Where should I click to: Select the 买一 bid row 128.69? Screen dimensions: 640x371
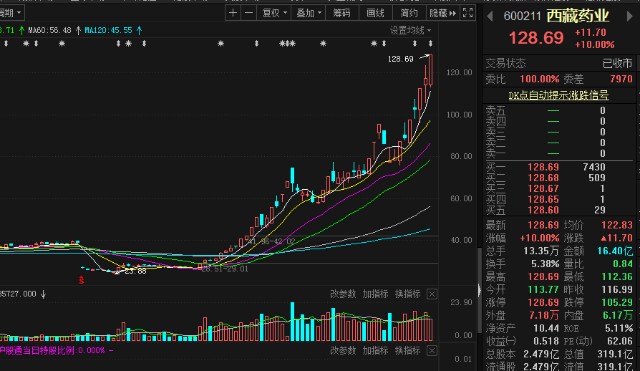pyautogui.click(x=558, y=167)
